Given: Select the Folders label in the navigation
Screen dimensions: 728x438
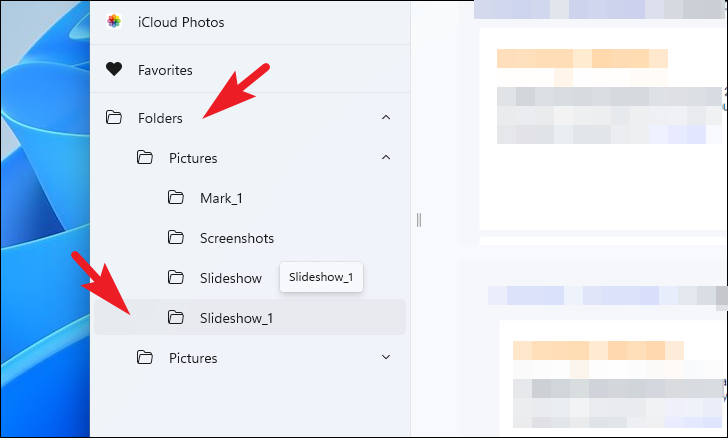Looking at the screenshot, I should 160,118.
